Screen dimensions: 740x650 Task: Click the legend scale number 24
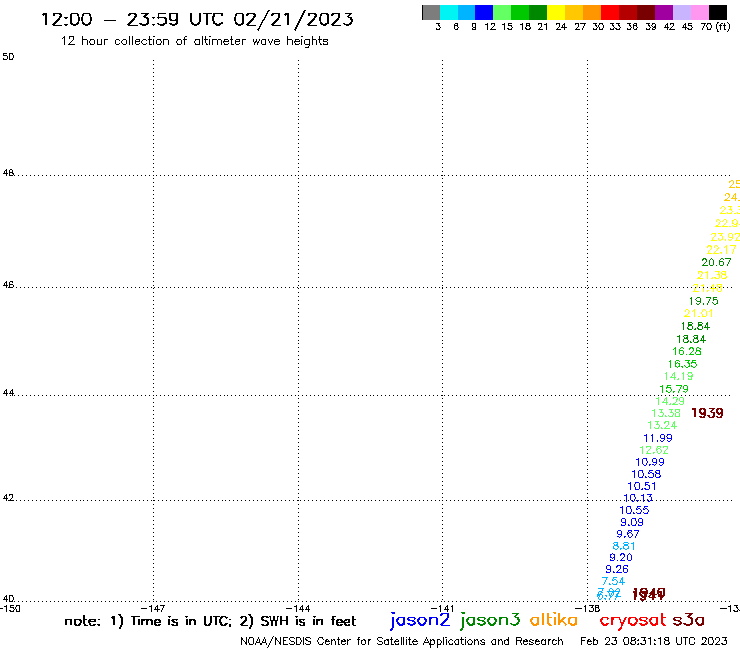[561, 26]
